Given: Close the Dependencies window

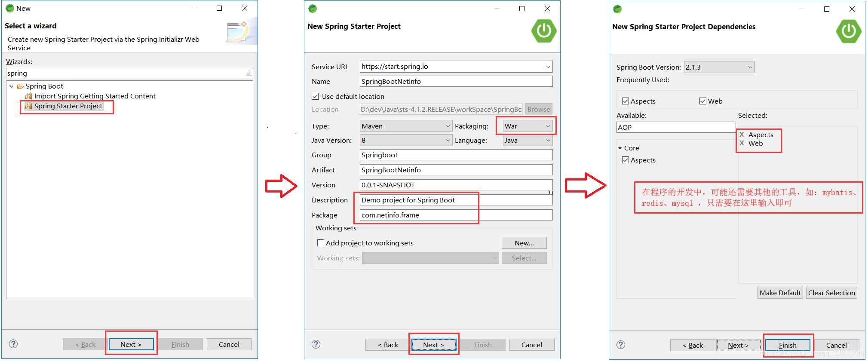Looking at the screenshot, I should point(852,9).
